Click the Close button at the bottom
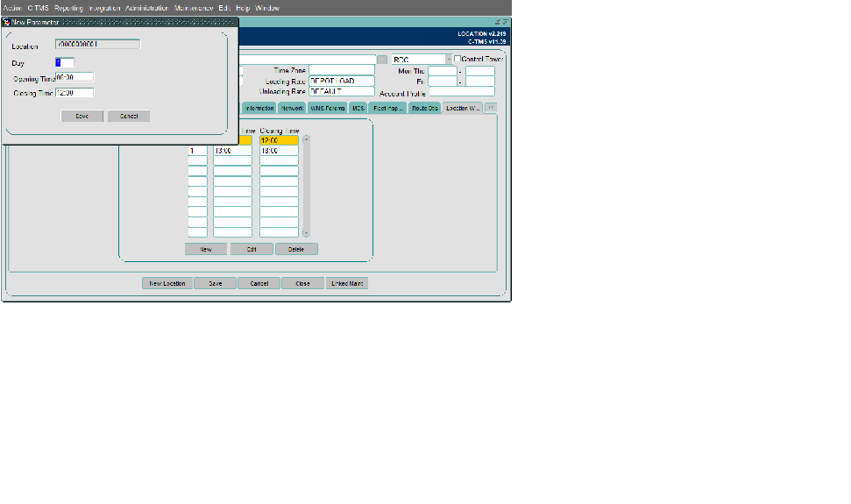 303,283
